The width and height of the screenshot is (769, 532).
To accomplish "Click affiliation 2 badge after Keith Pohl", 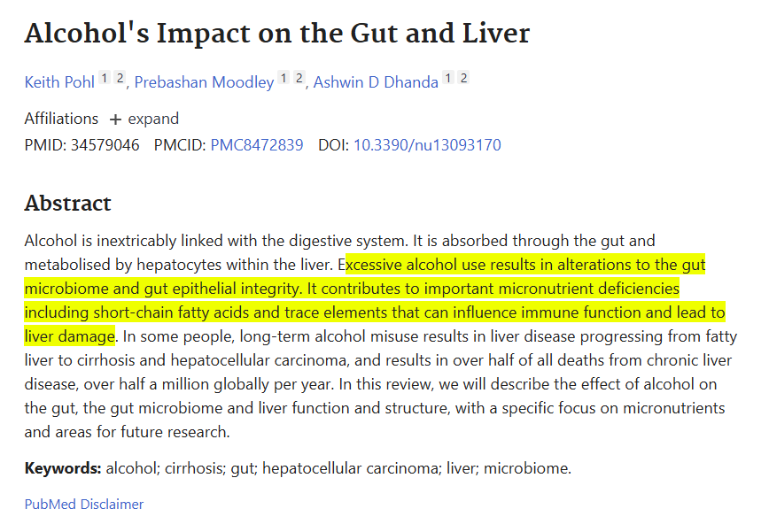I will point(120,79).
